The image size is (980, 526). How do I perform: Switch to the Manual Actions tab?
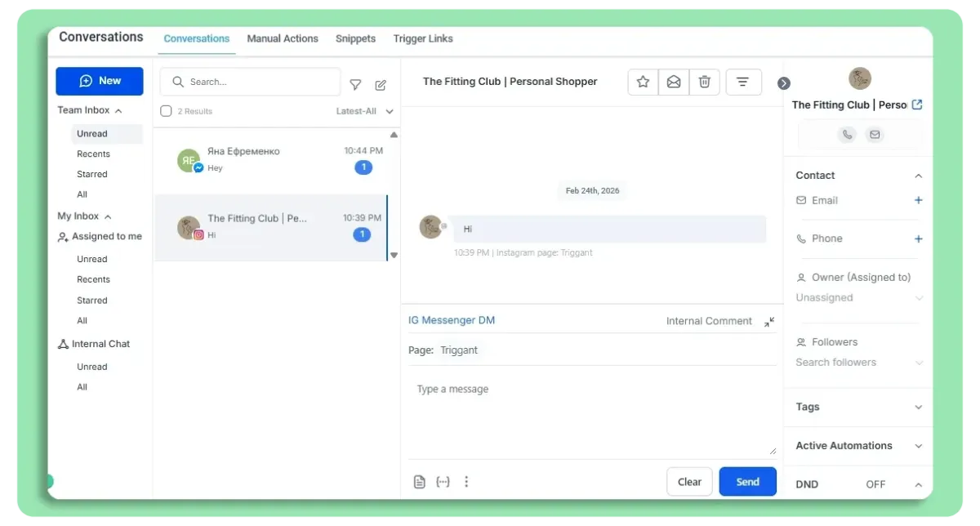coord(283,38)
